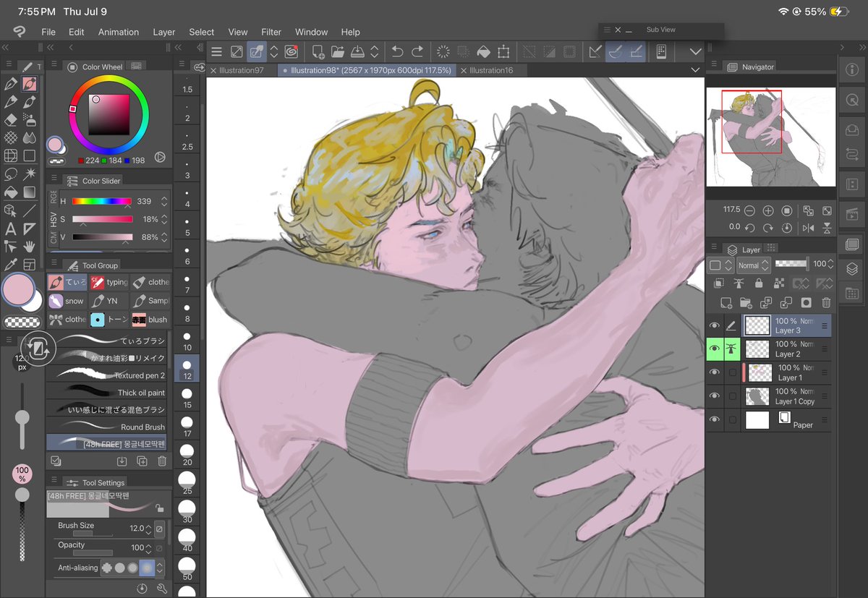Select the Gradient tool
The width and height of the screenshot is (868, 598).
pos(30,192)
